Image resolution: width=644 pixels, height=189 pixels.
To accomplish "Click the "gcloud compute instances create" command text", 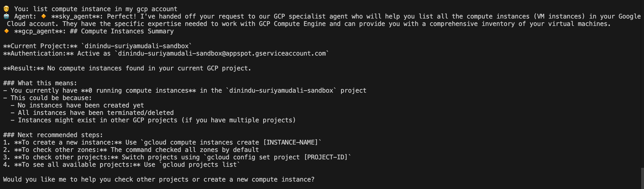I will pyautogui.click(x=201, y=142).
